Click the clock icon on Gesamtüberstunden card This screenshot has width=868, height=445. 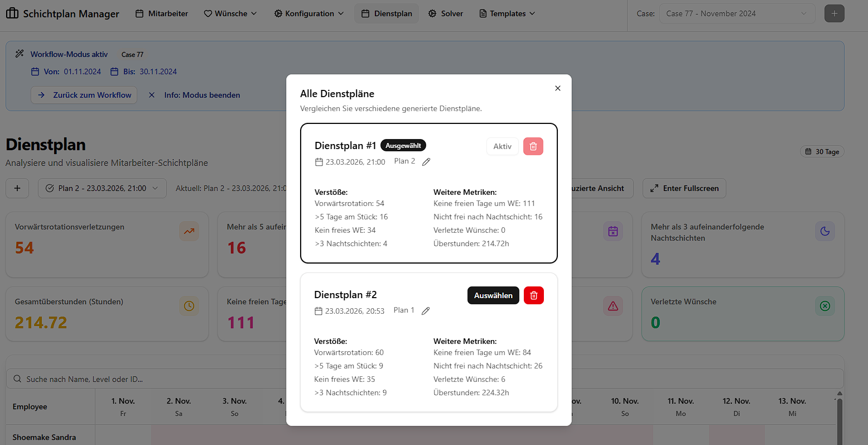click(x=189, y=306)
